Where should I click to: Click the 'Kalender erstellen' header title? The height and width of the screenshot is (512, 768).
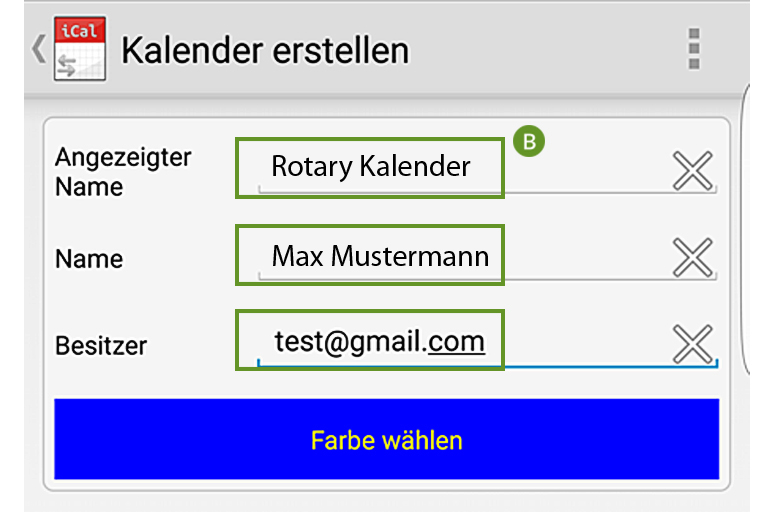point(265,50)
